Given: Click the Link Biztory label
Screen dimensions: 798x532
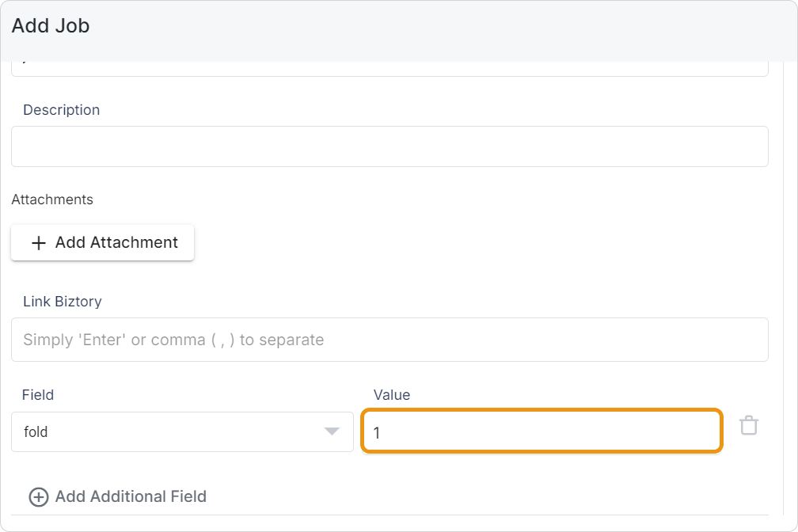Looking at the screenshot, I should pyautogui.click(x=63, y=302).
